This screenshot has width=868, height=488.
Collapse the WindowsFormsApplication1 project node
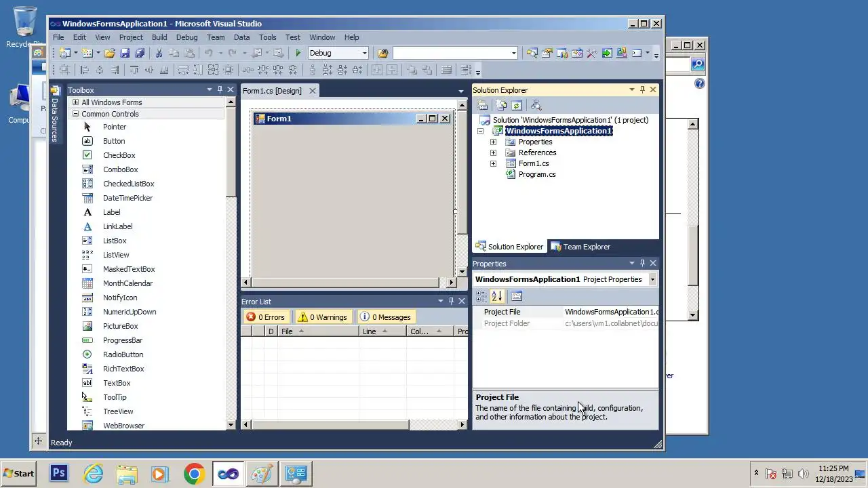(x=481, y=131)
